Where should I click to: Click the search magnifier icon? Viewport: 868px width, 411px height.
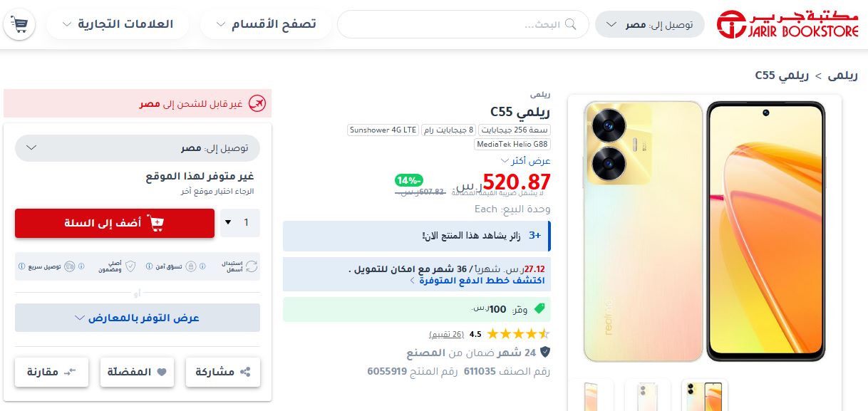570,24
